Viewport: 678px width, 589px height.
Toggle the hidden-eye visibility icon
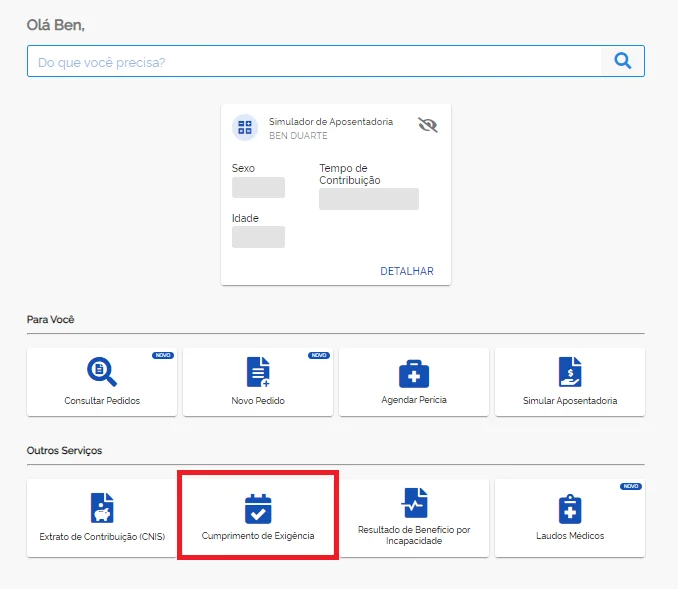(428, 125)
